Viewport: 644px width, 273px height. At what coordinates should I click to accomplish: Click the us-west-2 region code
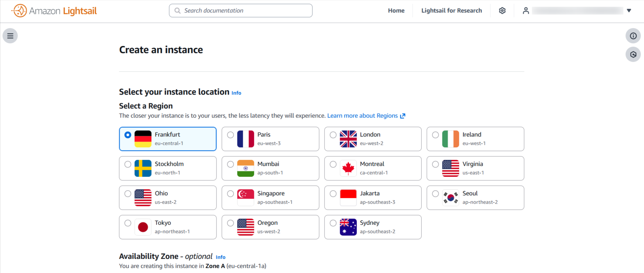click(269, 231)
